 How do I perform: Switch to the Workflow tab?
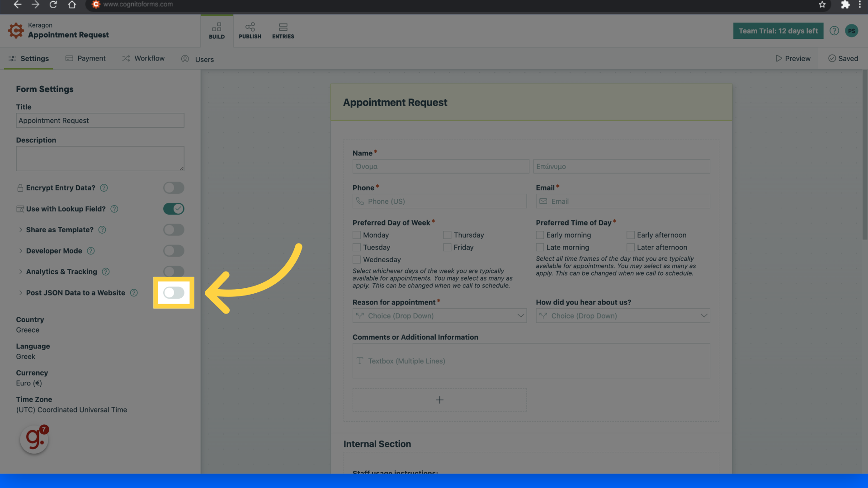pos(143,58)
